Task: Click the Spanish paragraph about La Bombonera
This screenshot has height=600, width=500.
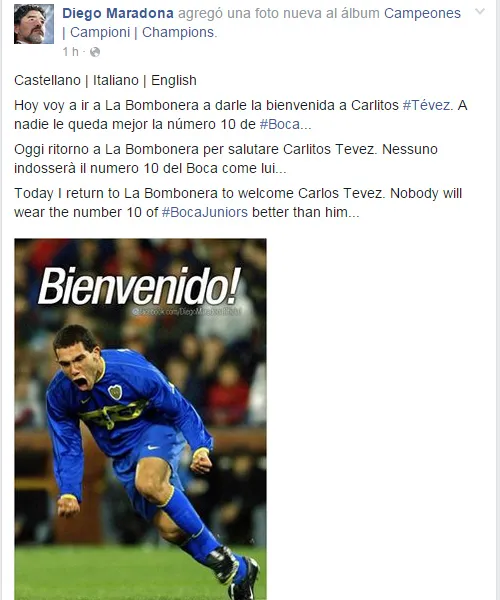Action: click(x=241, y=114)
